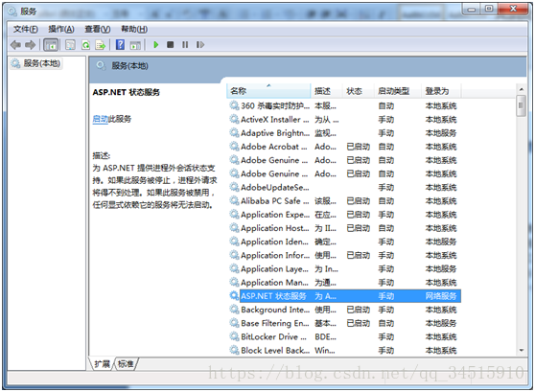
Task: Select the Adaptive Brightness service name
Action: tap(275, 133)
